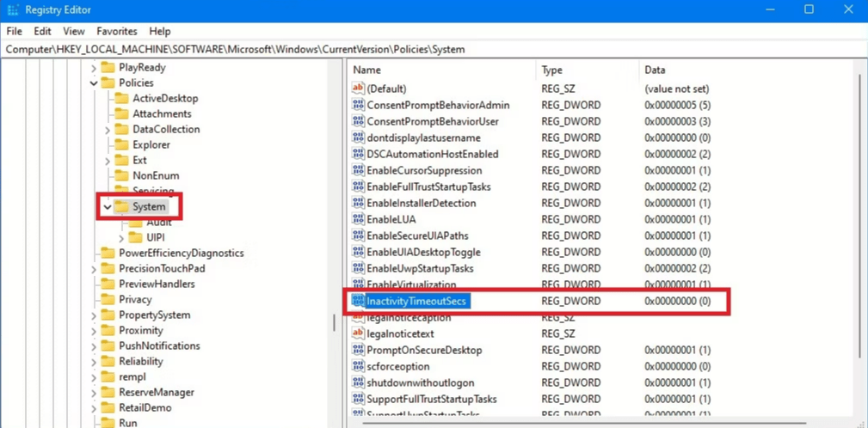Expand the PropertySystem key
This screenshot has width=868, height=428.
[x=94, y=315]
